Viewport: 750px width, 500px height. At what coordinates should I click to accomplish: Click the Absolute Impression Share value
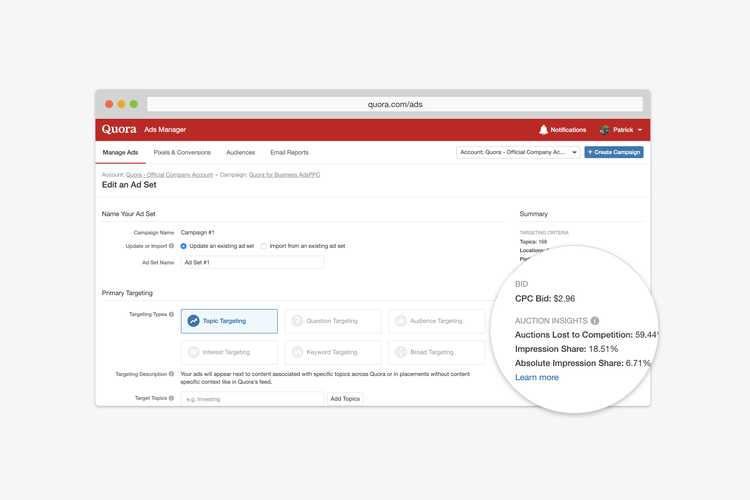coord(638,363)
